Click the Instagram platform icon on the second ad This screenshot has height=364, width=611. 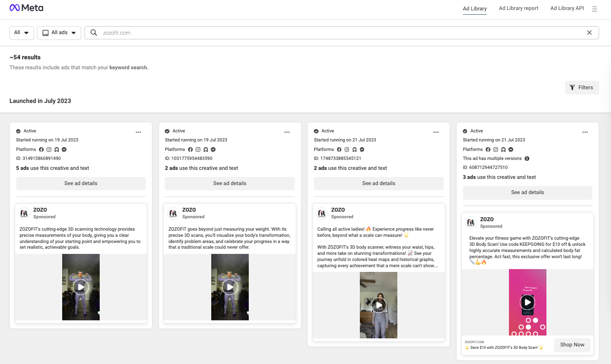(198, 149)
